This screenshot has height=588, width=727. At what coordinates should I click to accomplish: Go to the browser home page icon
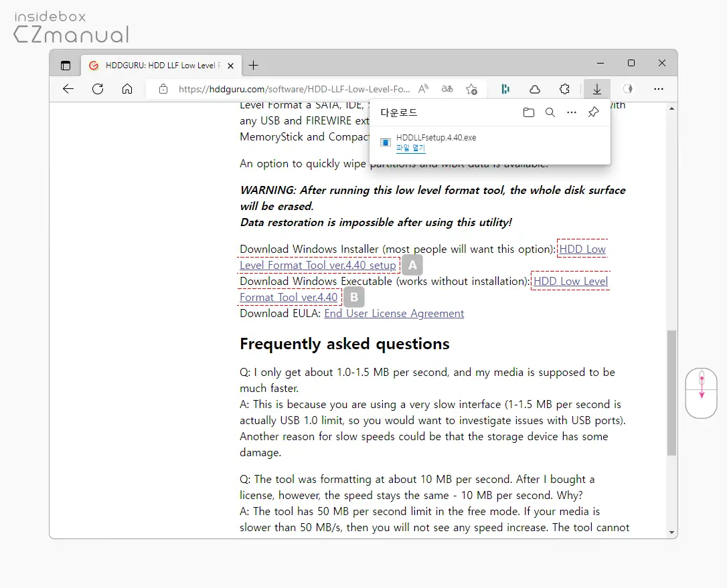(x=127, y=89)
